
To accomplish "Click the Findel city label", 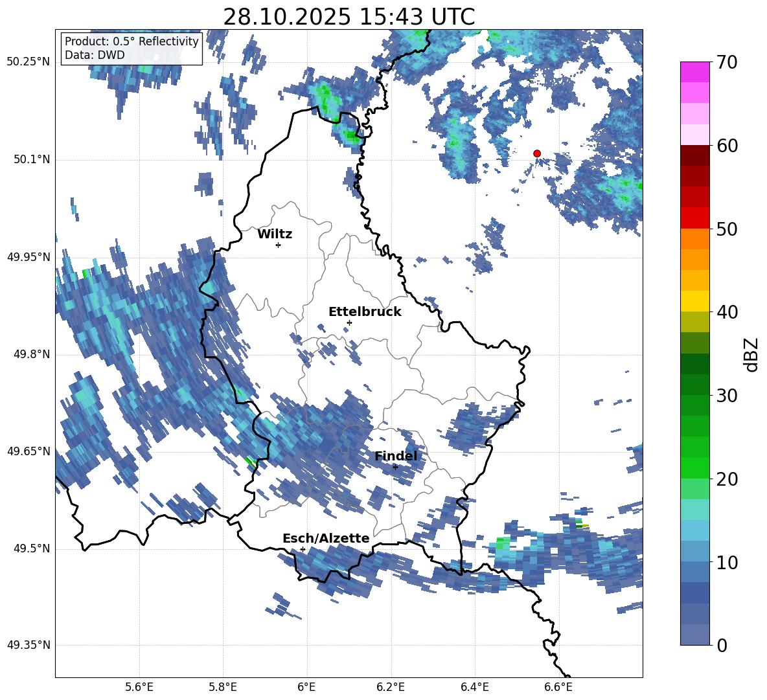I will (x=396, y=456).
